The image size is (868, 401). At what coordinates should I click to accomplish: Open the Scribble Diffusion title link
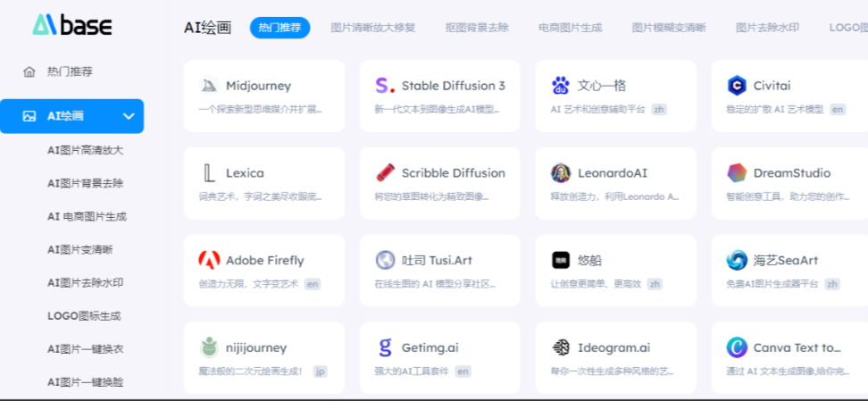454,172
